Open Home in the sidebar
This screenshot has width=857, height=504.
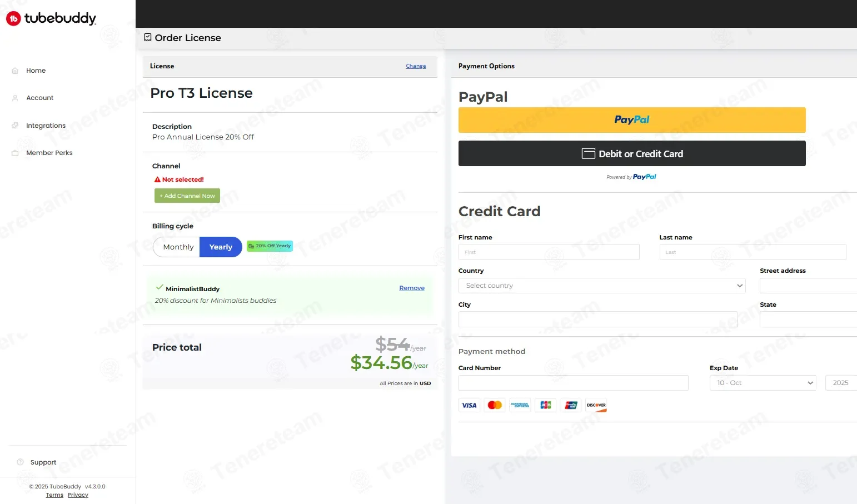pyautogui.click(x=36, y=71)
